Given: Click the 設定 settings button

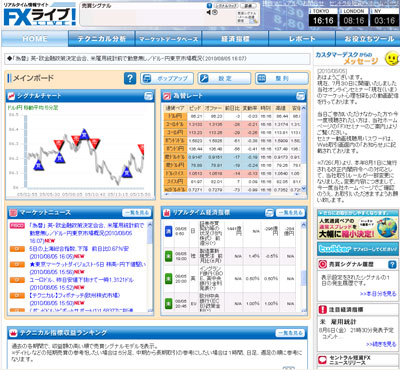Looking at the screenshot, I should point(224,79).
